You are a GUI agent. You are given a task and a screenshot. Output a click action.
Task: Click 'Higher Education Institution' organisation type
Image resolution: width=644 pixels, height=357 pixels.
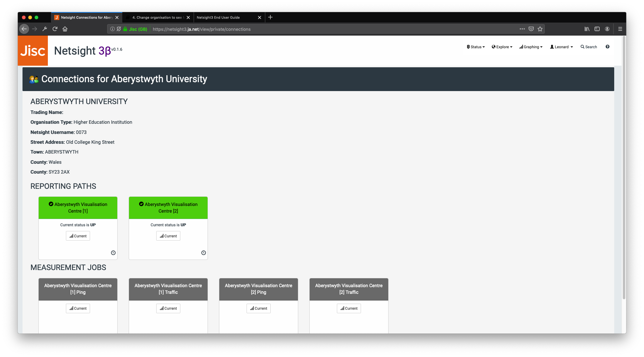pyautogui.click(x=103, y=122)
